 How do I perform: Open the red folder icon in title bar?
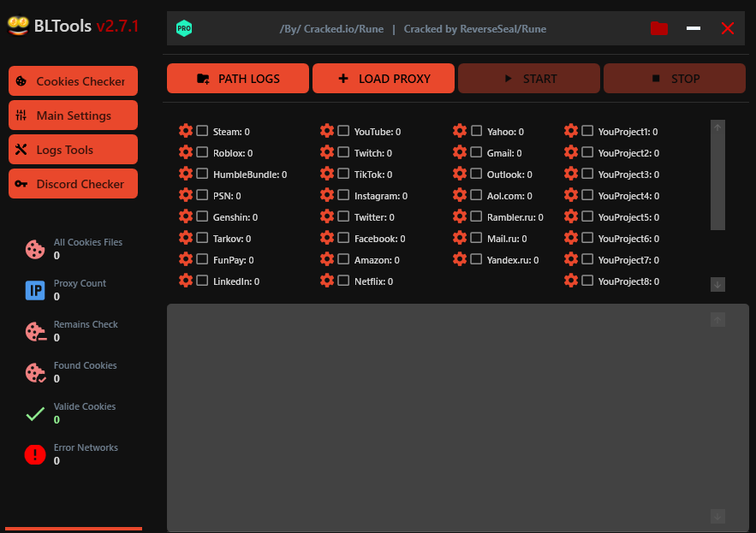(x=659, y=28)
